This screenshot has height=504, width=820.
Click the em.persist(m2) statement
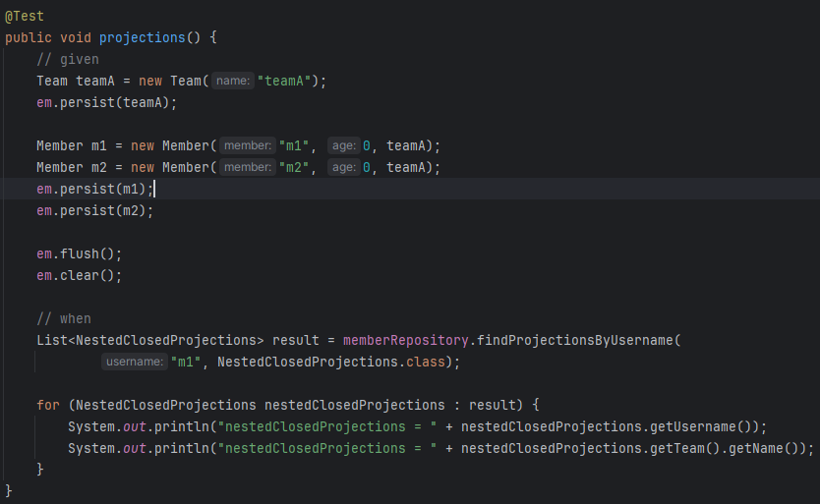coord(94,210)
